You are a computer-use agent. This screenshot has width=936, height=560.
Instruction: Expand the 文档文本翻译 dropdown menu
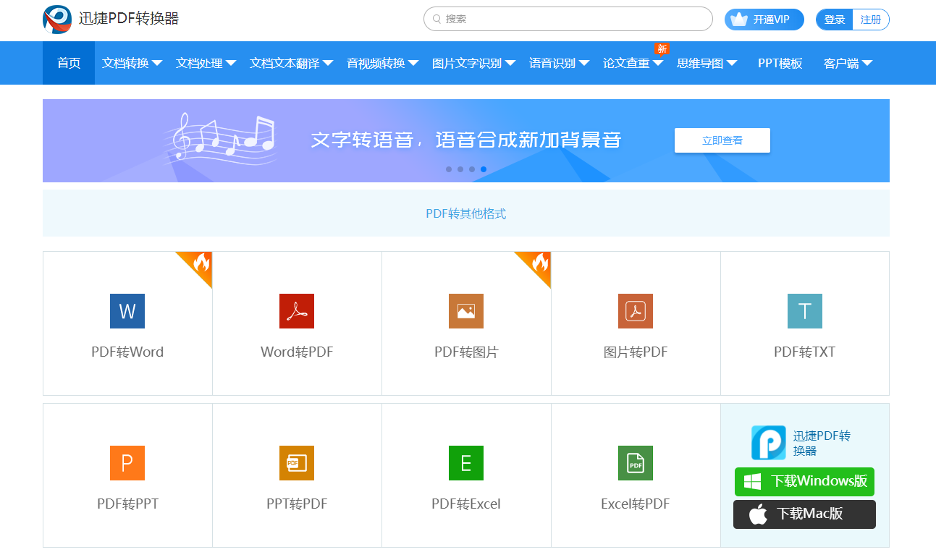click(x=291, y=63)
